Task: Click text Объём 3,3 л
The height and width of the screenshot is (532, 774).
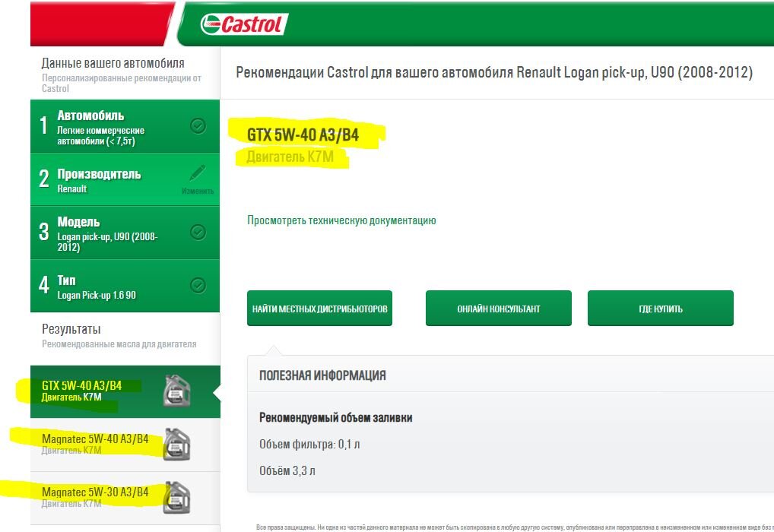Action: (x=287, y=470)
